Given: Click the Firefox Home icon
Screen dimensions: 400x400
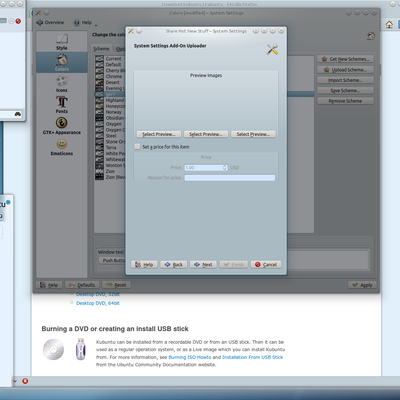Looking at the screenshot, I should (389, 25).
